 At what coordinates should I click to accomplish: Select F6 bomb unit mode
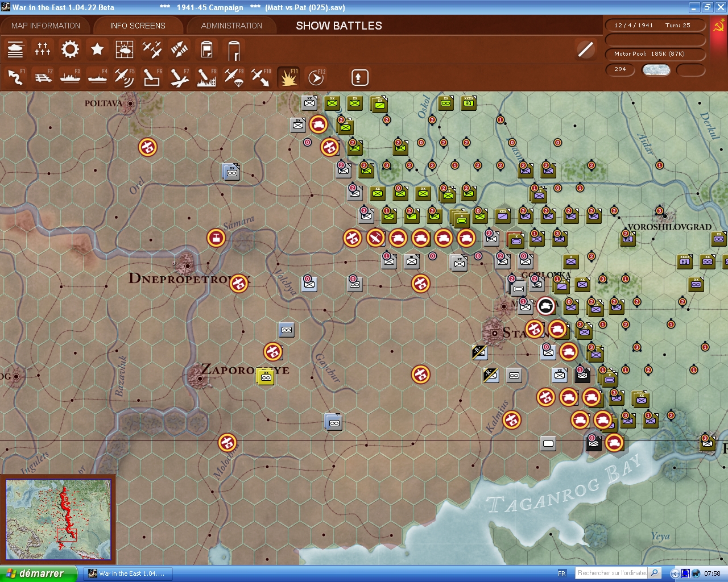[x=152, y=77]
